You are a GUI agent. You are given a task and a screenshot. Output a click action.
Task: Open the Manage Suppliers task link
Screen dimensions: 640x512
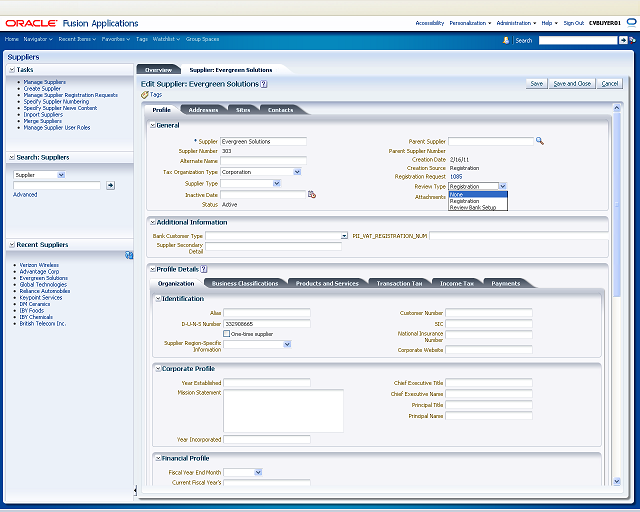tap(44, 82)
